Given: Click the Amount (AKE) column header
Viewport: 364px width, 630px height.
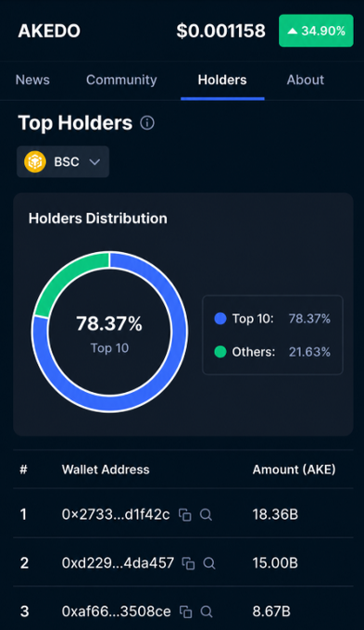Looking at the screenshot, I should [295, 470].
